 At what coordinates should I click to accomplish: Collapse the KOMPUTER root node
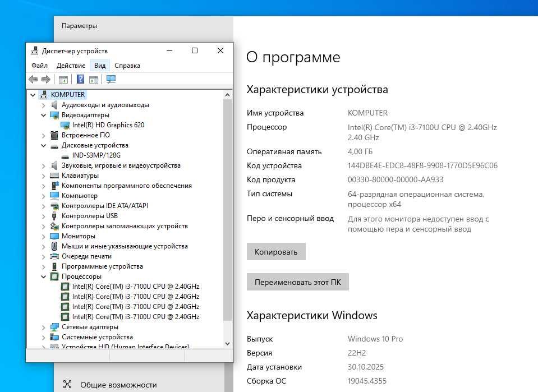coord(33,95)
